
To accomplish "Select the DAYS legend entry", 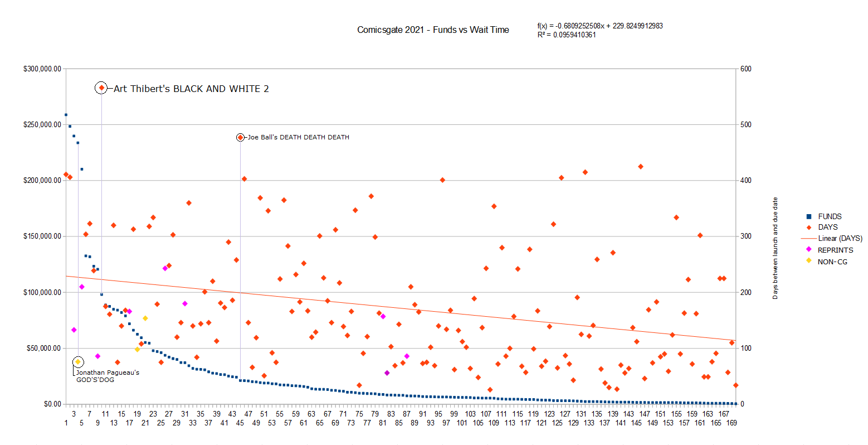I will pyautogui.click(x=822, y=227).
